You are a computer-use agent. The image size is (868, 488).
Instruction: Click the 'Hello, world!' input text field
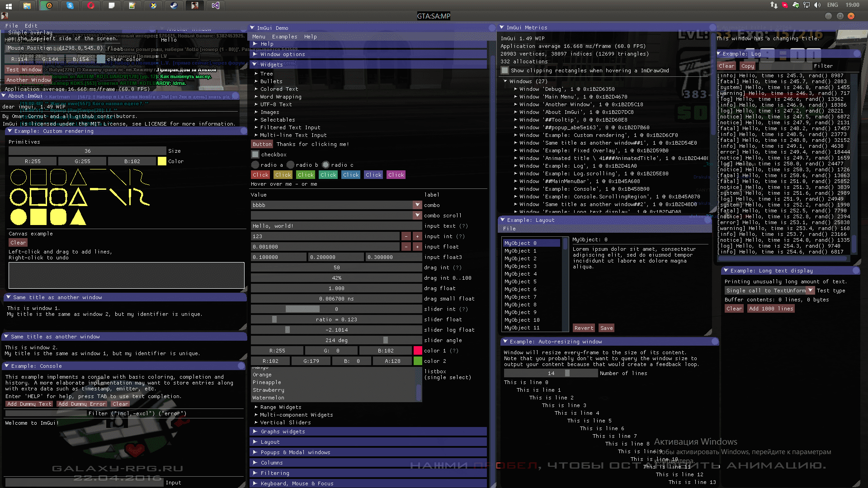pos(336,226)
